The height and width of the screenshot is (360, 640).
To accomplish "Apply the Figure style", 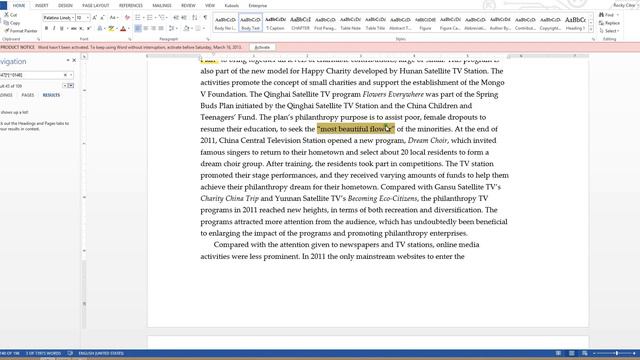I will (x=425, y=23).
